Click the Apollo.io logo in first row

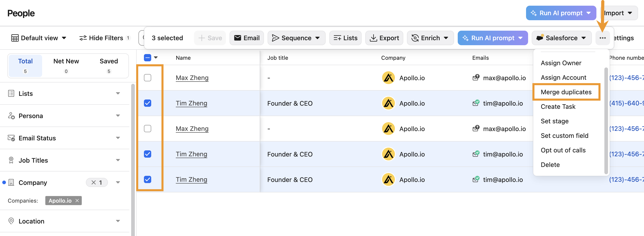click(x=388, y=78)
